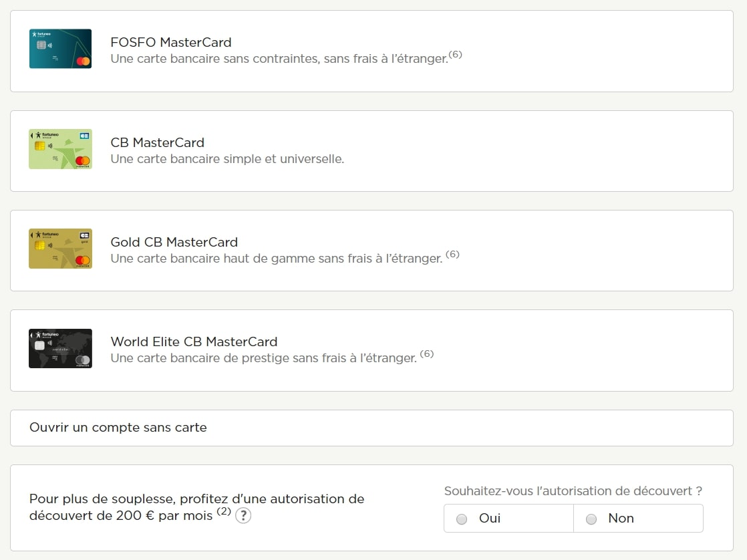
Task: Select the black World Elite card image
Action: coord(61,348)
